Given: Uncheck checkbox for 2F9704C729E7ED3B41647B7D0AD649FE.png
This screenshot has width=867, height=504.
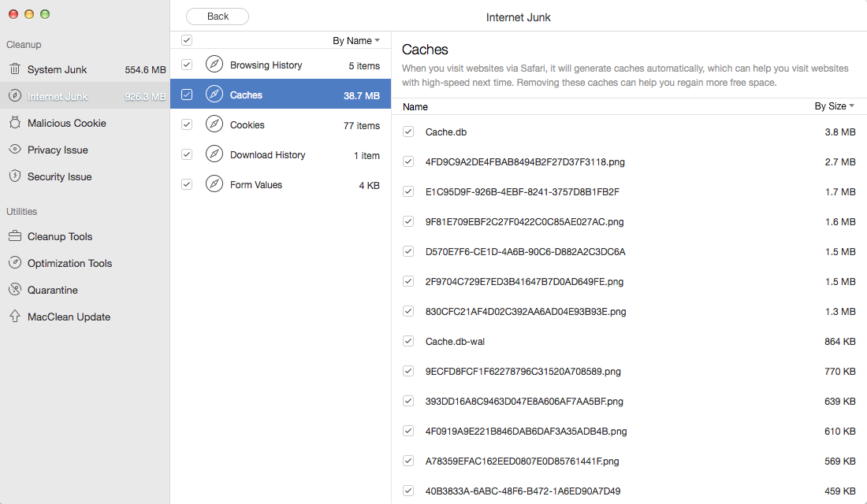Looking at the screenshot, I should coord(408,280).
